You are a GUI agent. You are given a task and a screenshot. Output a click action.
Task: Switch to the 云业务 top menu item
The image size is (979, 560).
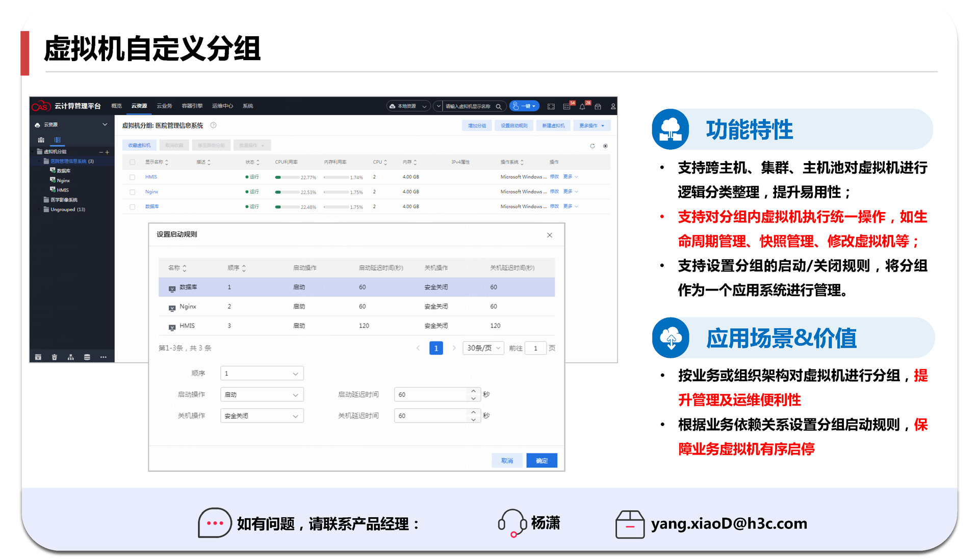coord(164,106)
